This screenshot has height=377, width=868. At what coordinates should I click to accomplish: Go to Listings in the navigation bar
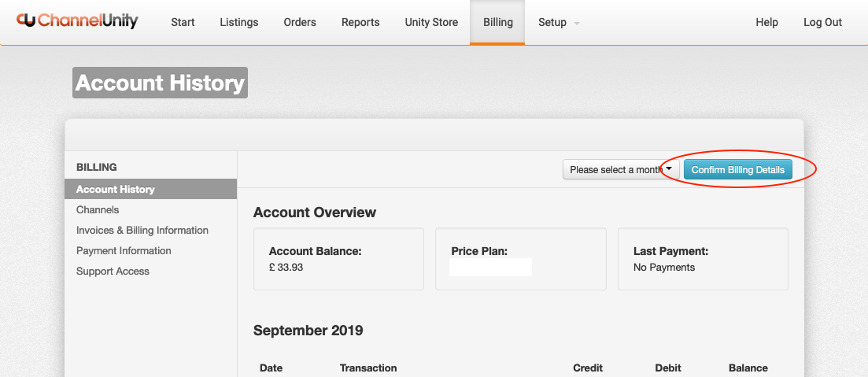(239, 22)
